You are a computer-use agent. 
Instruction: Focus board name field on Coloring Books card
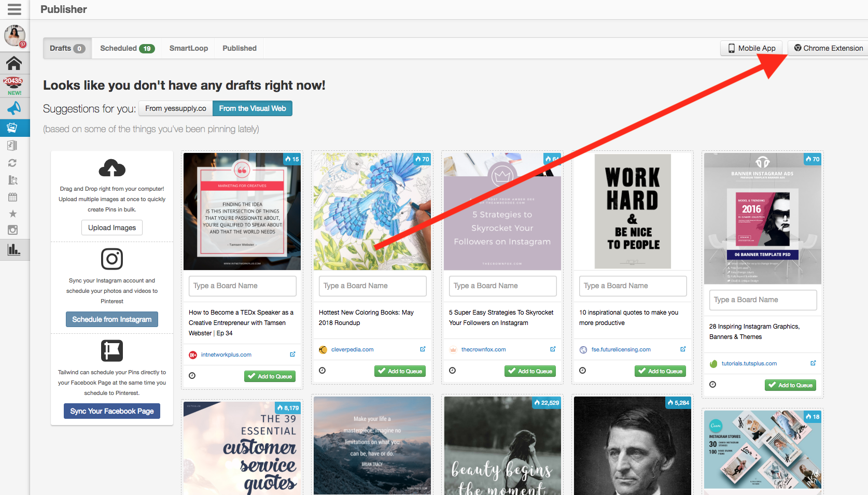coord(372,286)
